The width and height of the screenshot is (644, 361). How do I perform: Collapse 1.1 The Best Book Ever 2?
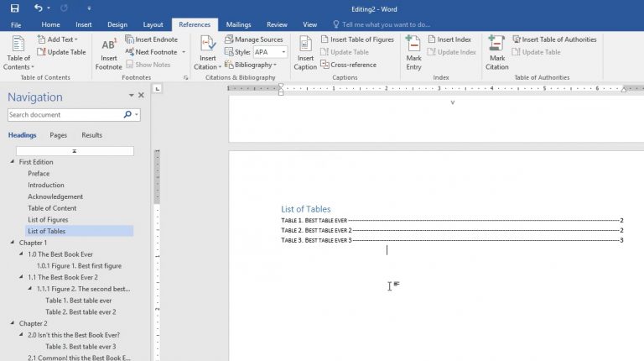[21, 277]
